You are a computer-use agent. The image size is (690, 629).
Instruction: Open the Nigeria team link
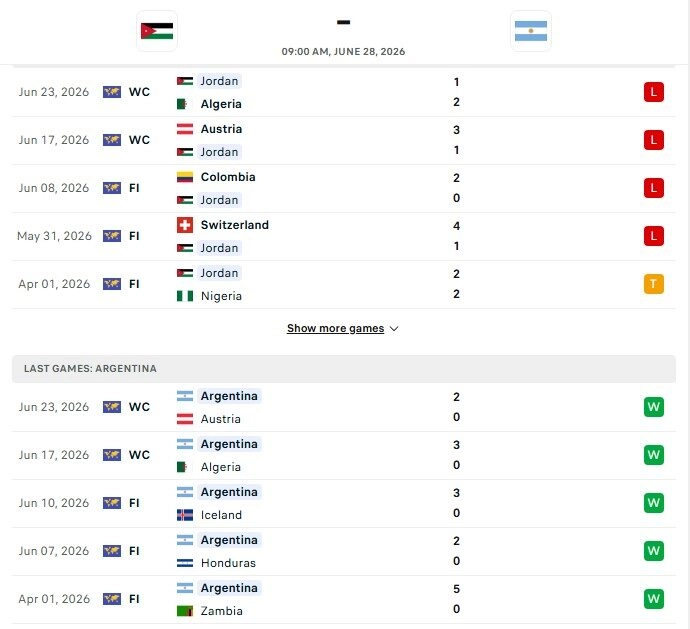(221, 296)
